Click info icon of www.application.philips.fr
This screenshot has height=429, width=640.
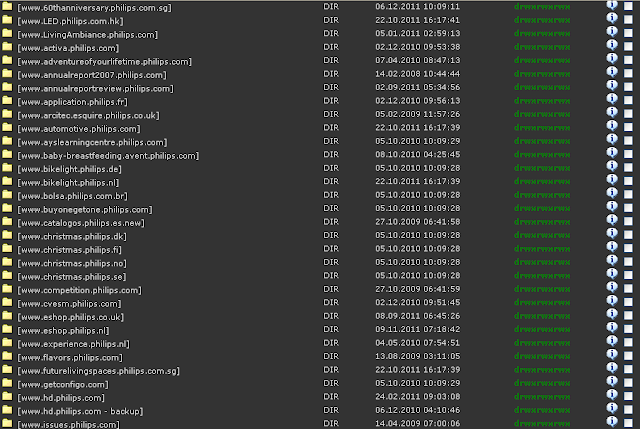click(x=611, y=99)
